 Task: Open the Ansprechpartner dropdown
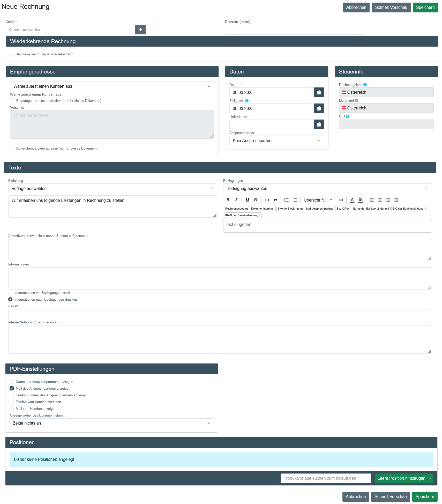click(x=276, y=140)
